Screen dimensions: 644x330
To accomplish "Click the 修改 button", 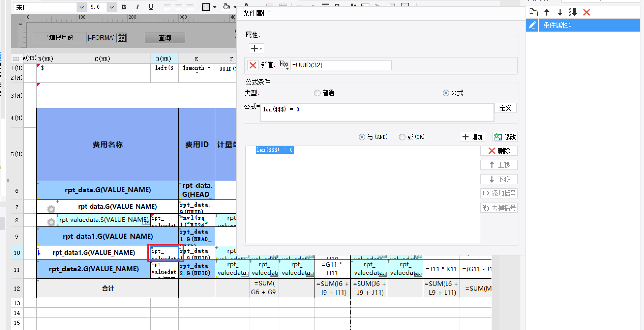I will [x=505, y=137].
